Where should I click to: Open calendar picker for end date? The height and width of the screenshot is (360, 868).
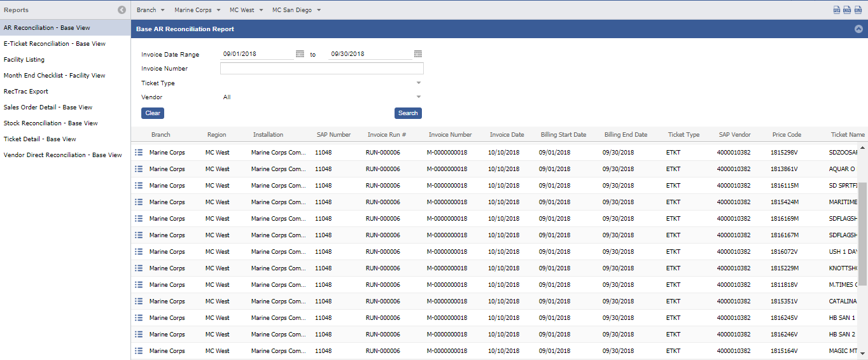coord(418,54)
